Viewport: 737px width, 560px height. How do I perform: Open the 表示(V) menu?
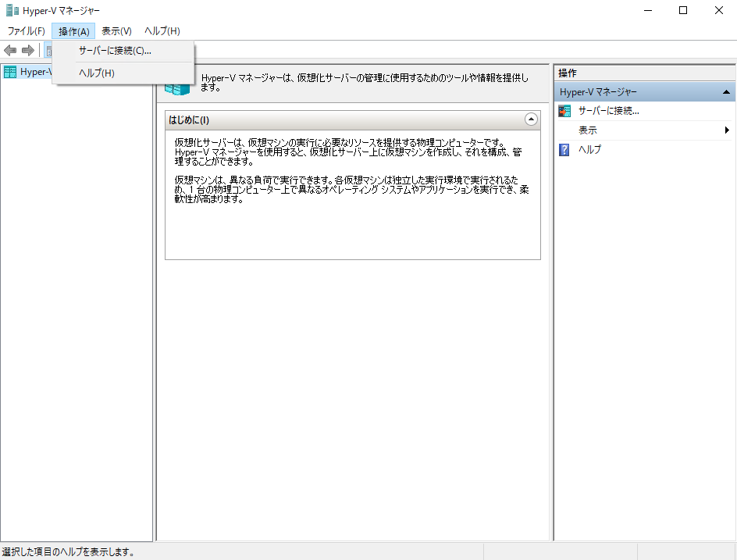(x=116, y=31)
